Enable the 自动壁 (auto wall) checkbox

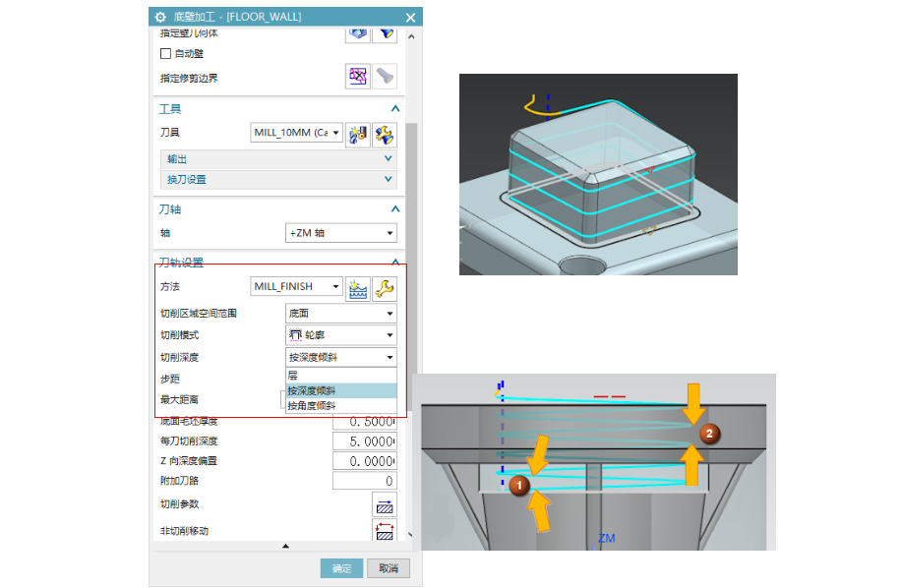[x=165, y=53]
